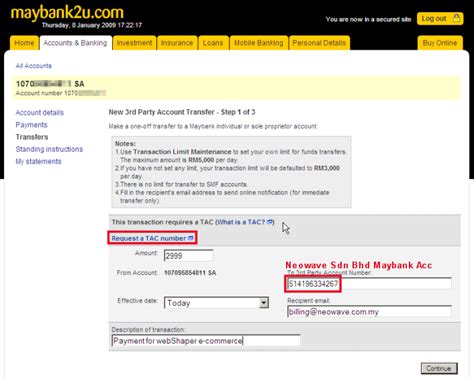Click the padlock icon beside Log out

point(456,18)
